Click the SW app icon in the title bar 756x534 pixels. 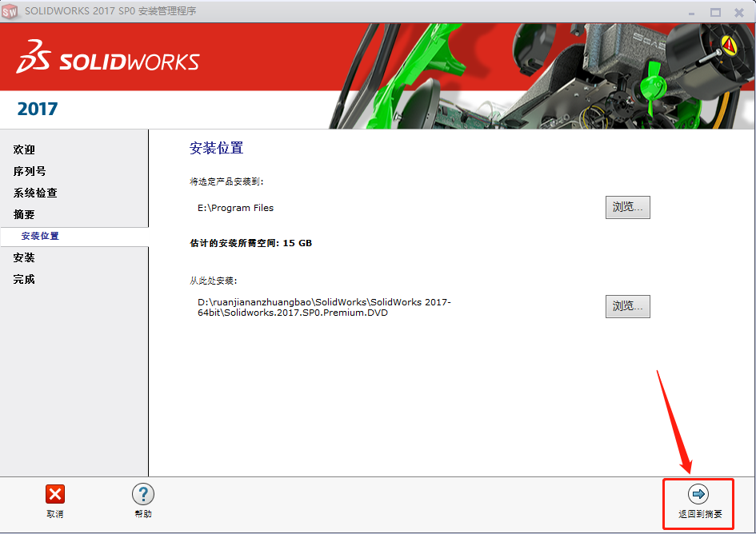(10, 11)
